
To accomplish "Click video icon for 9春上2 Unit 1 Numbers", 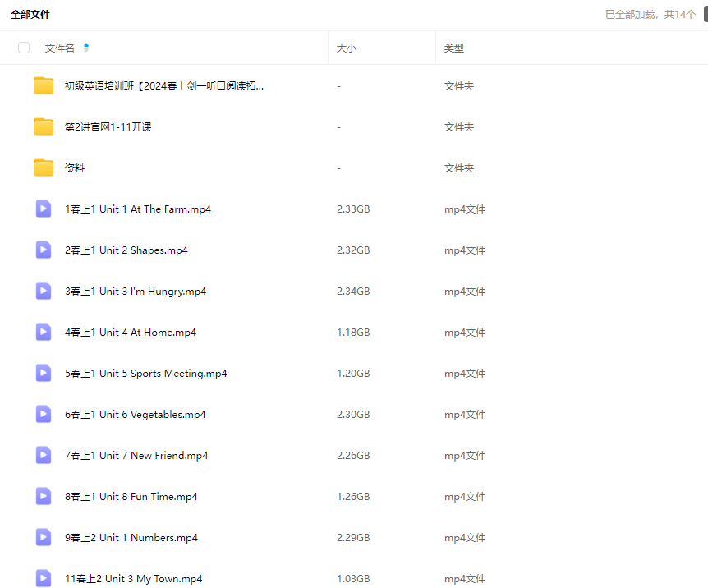I will pos(44,538).
